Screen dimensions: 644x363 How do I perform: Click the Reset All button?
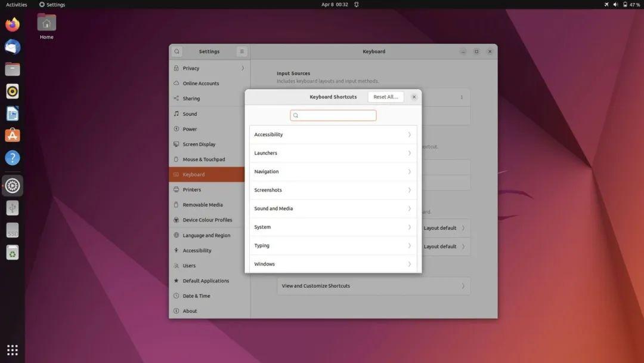pyautogui.click(x=385, y=96)
